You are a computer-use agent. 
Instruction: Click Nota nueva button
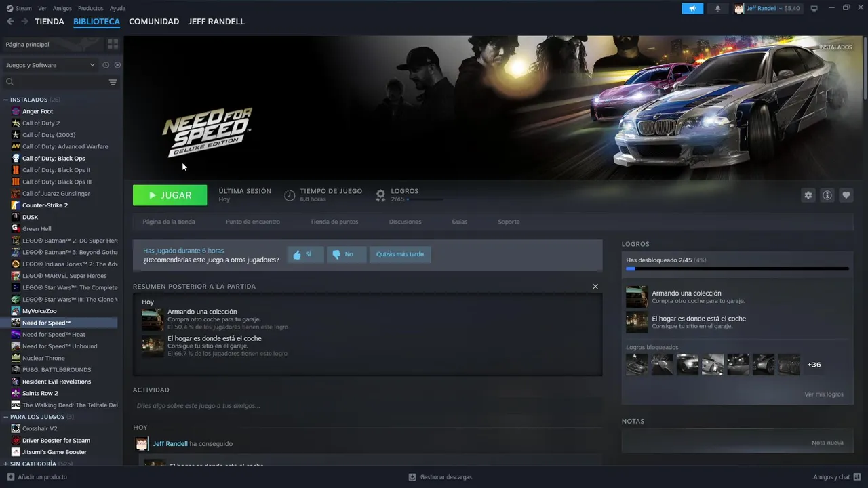click(827, 443)
